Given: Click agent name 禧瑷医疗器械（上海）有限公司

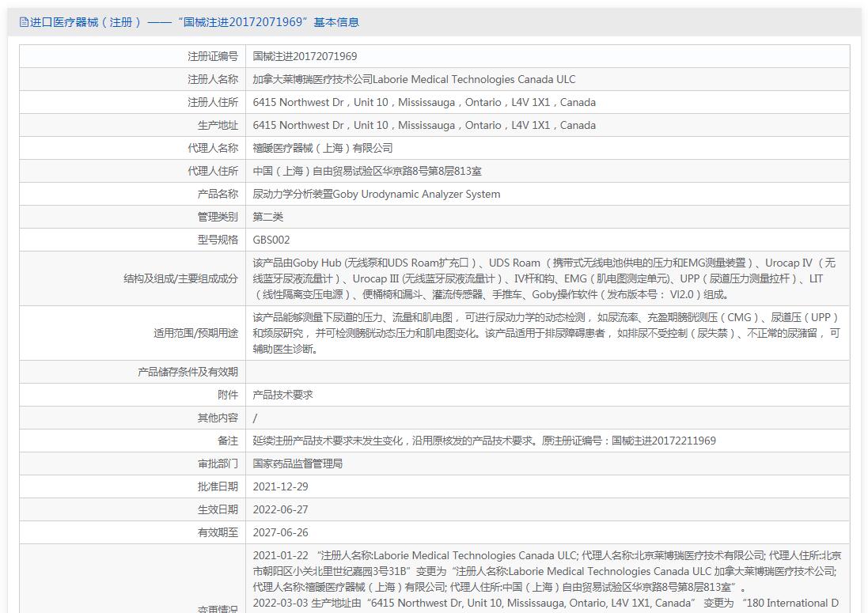Looking at the screenshot, I should [x=322, y=149].
